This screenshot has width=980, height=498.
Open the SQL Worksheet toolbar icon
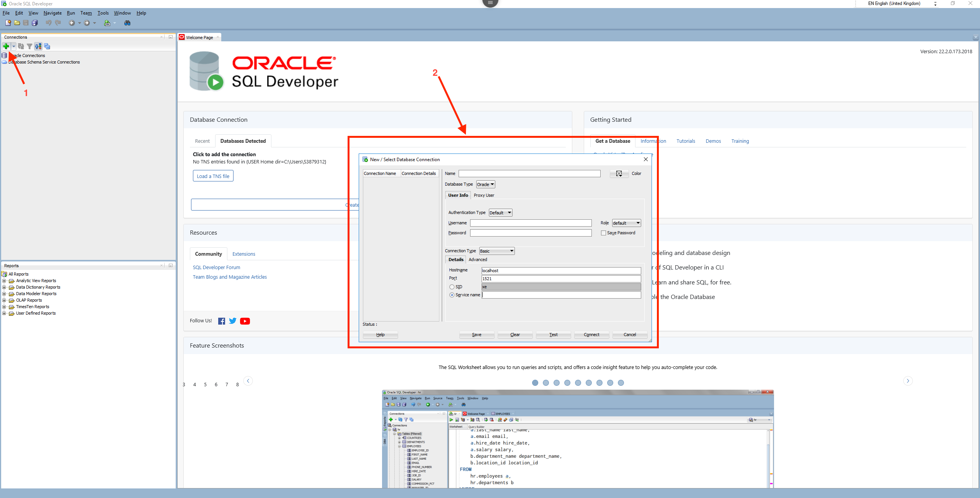(107, 23)
